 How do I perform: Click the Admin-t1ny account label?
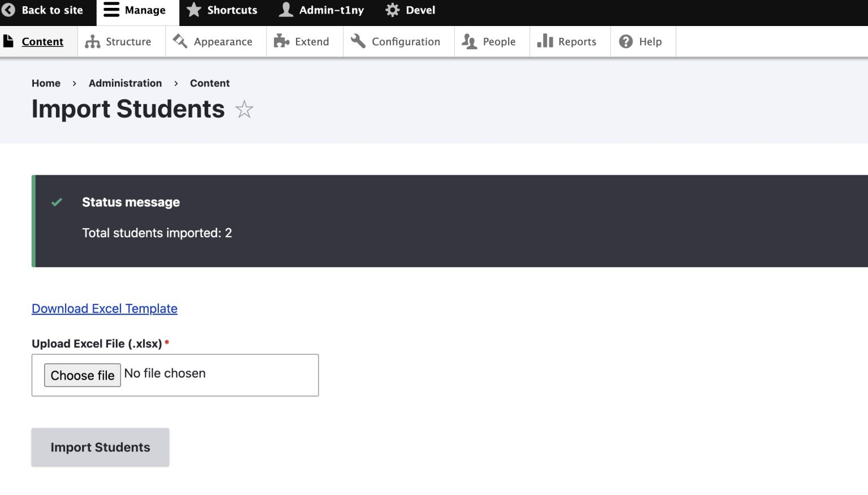pos(331,10)
